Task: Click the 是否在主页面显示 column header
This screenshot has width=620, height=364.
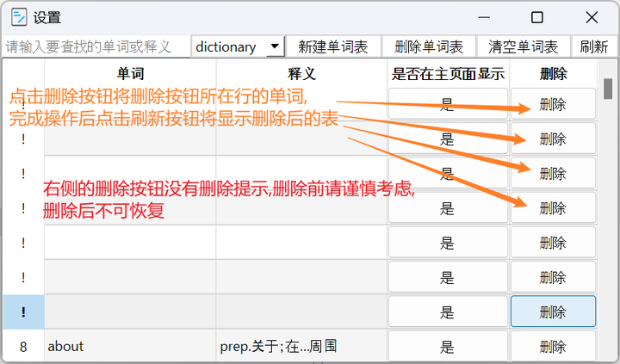Action: coord(448,74)
